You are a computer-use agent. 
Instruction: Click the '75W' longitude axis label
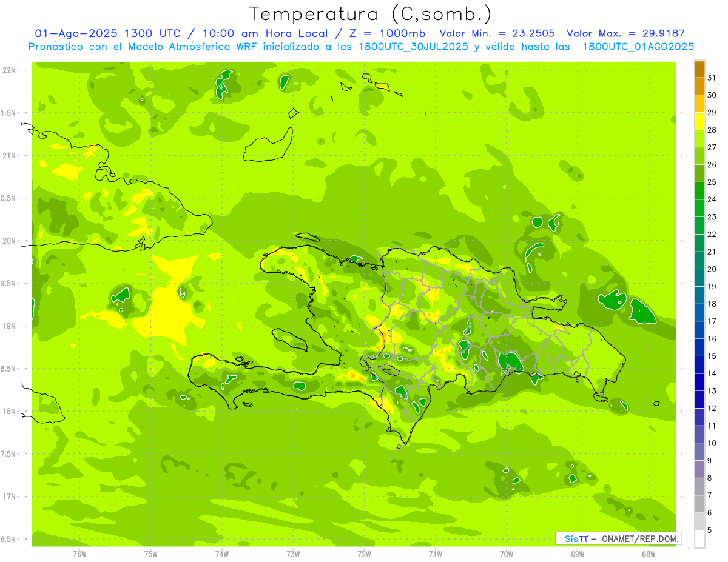[x=151, y=554]
